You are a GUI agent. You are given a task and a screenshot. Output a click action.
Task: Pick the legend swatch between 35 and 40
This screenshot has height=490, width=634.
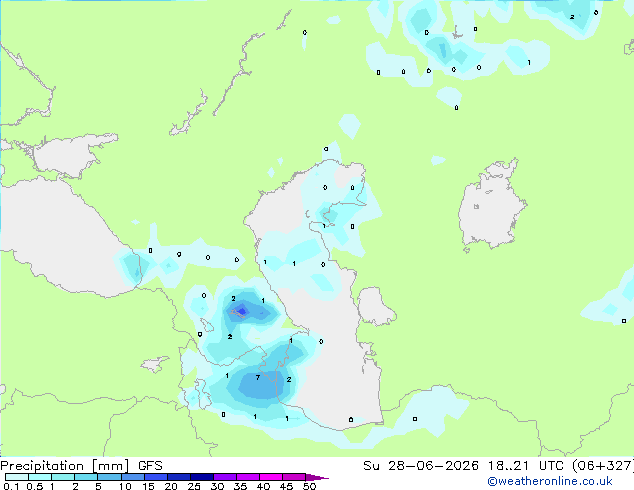pyautogui.click(x=248, y=477)
